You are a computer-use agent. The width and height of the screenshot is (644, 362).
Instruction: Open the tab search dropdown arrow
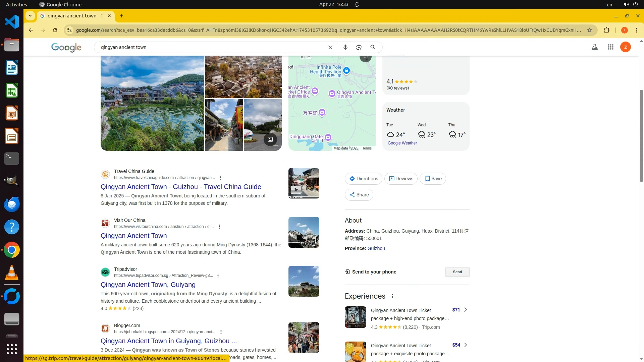(30, 16)
